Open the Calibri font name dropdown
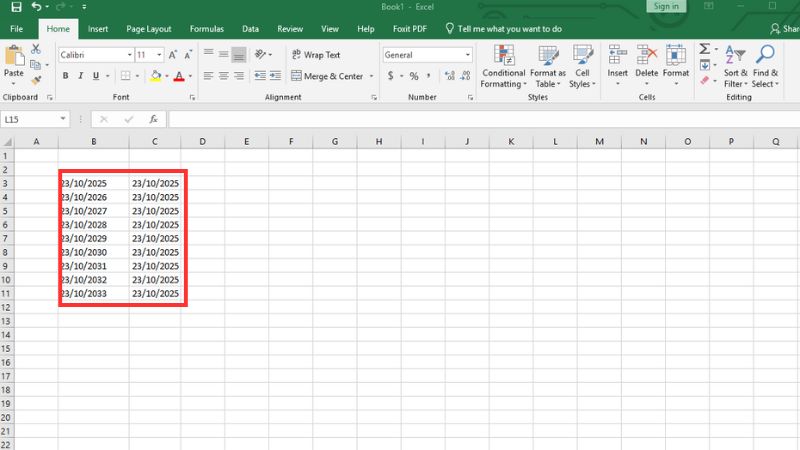The width and height of the screenshot is (800, 450). [129, 55]
